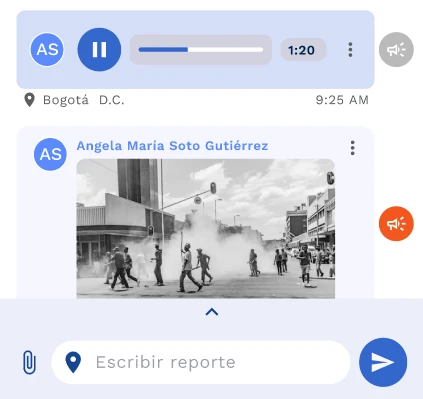The image size is (423, 399).
Task: Open the black-and-white street protest photo
Action: point(206,229)
